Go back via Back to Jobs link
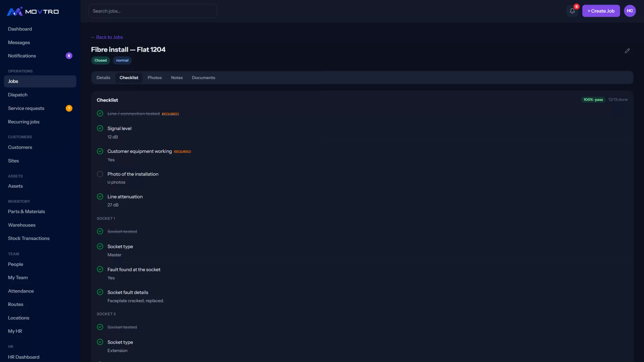This screenshot has height=362, width=644. pyautogui.click(x=107, y=37)
